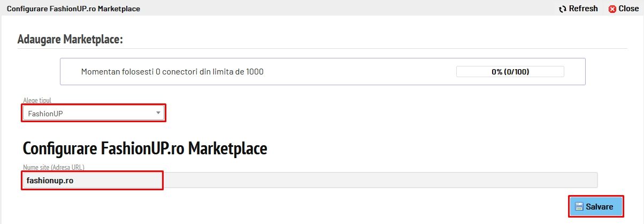Image resolution: width=644 pixels, height=224 pixels.
Task: Expand the Alege tipul dropdown arrow
Action: click(158, 113)
